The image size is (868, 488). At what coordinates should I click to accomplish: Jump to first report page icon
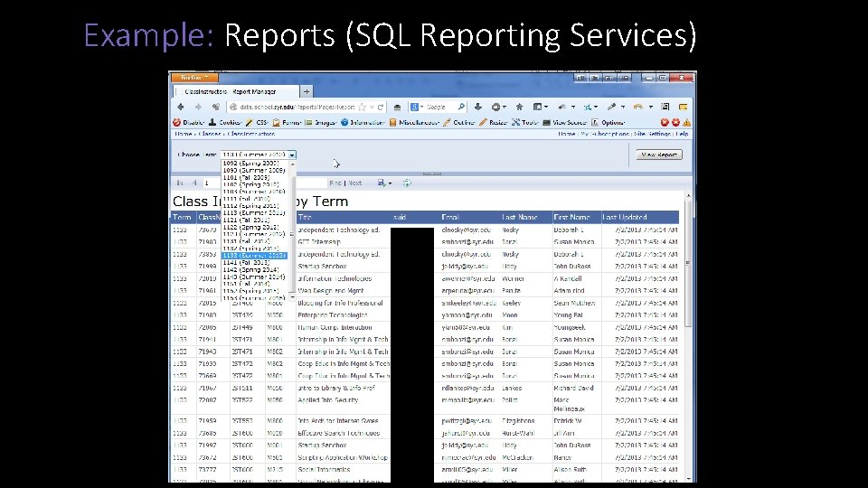180,183
